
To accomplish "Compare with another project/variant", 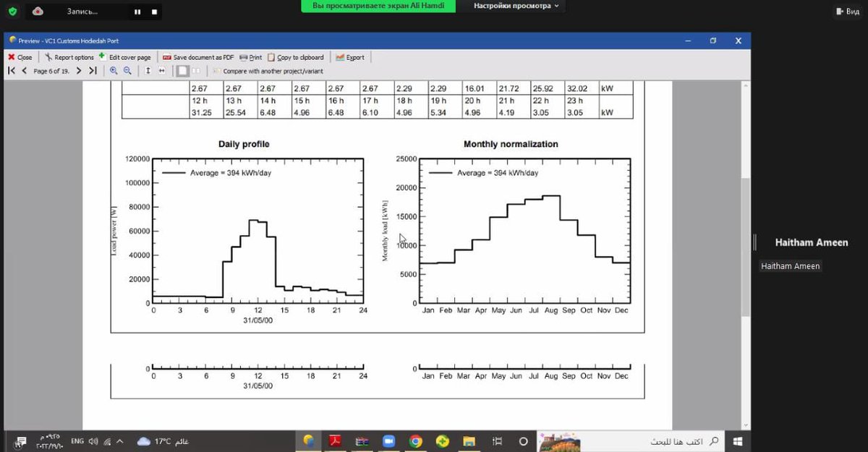I will [268, 71].
